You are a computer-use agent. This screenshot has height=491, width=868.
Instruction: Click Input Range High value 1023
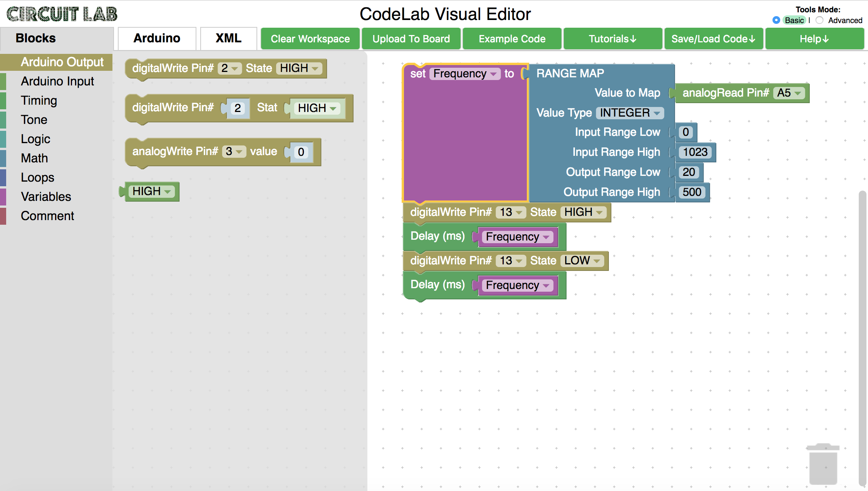click(x=695, y=152)
